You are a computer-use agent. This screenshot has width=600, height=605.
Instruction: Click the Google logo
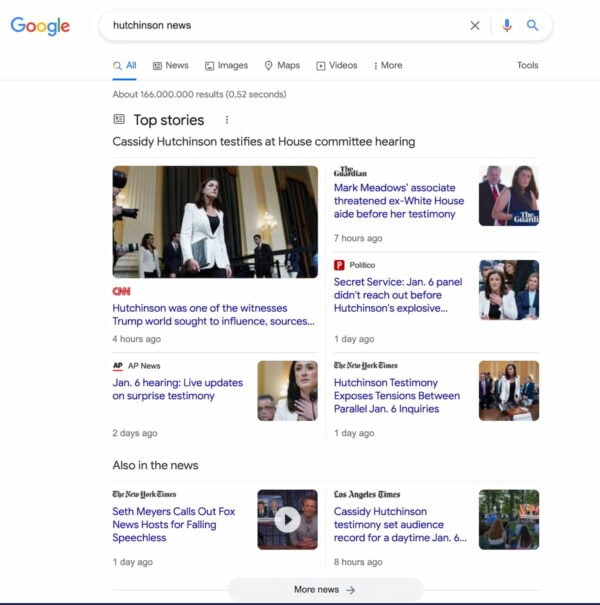(40, 26)
